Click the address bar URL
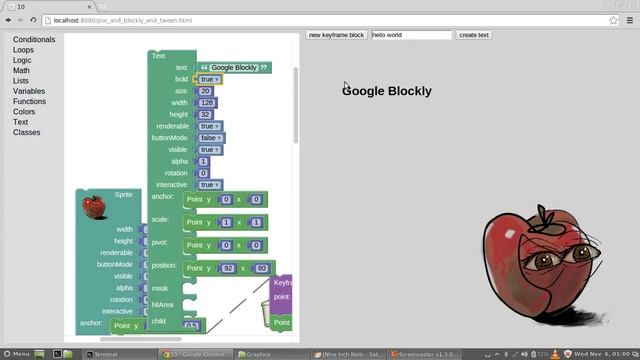 click(x=122, y=20)
